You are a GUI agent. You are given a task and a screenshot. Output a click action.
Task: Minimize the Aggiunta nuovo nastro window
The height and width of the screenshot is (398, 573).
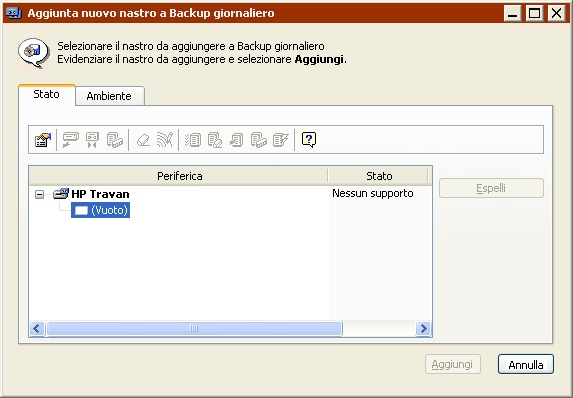point(512,14)
